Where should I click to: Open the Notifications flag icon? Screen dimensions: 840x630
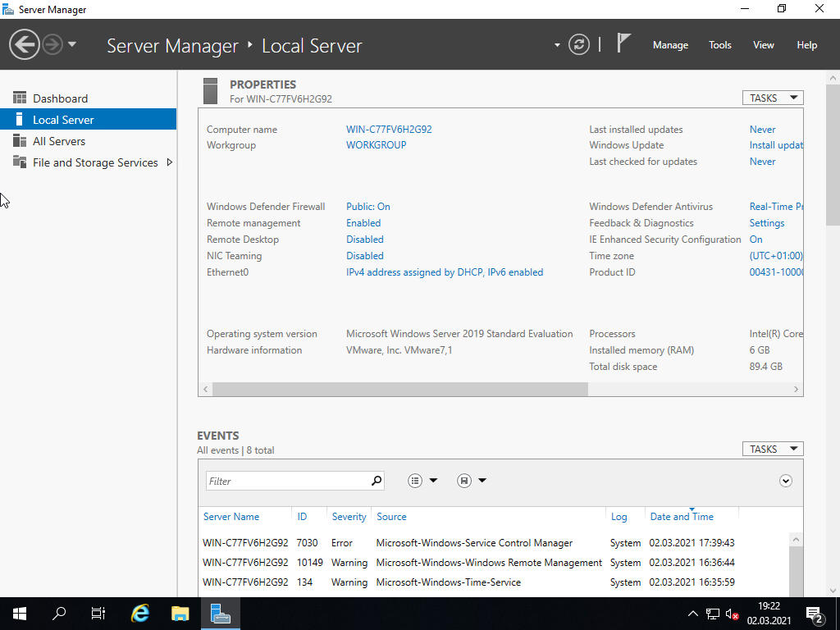point(623,44)
